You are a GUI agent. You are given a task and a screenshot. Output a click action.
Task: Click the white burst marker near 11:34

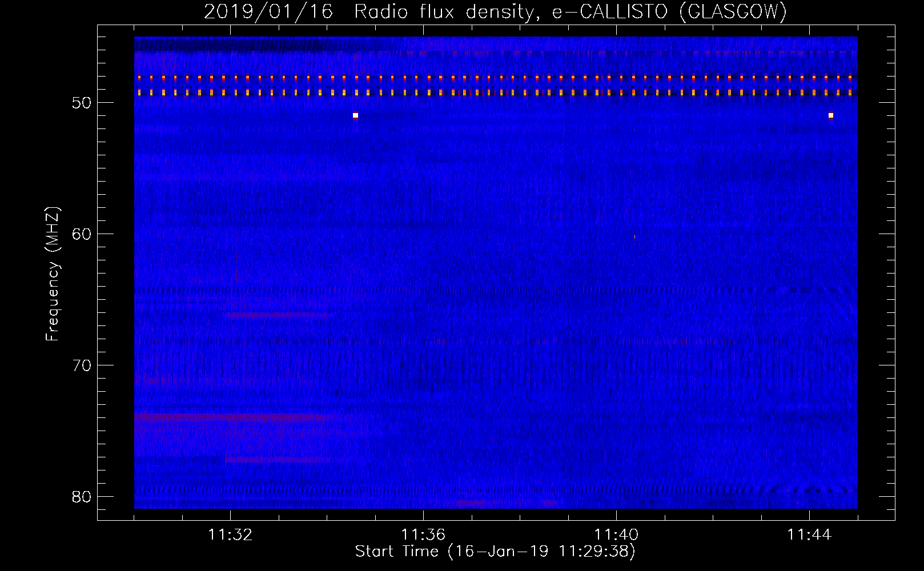pyautogui.click(x=355, y=115)
